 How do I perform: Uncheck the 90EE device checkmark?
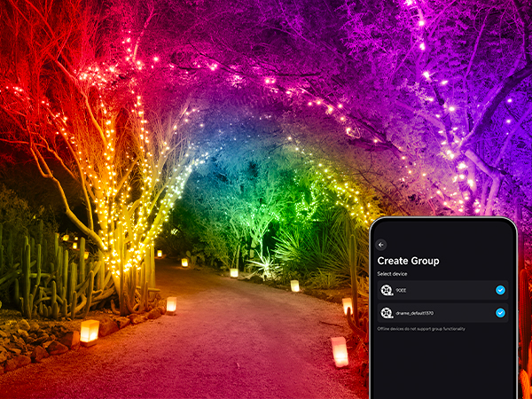pos(500,290)
